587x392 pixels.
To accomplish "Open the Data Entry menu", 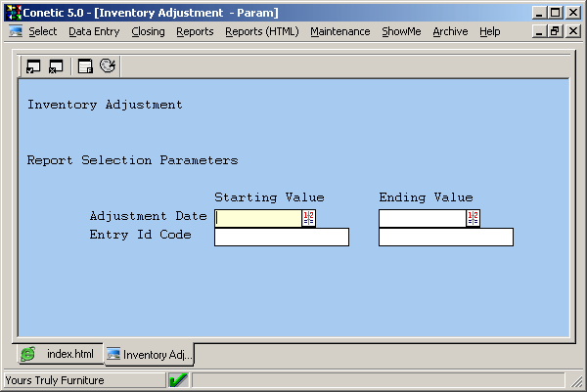I will (x=94, y=31).
